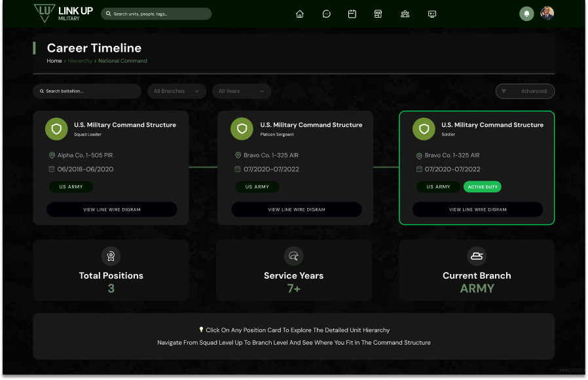Image resolution: width=588 pixels, height=380 pixels.
Task: Open the chat messages icon
Action: (326, 14)
